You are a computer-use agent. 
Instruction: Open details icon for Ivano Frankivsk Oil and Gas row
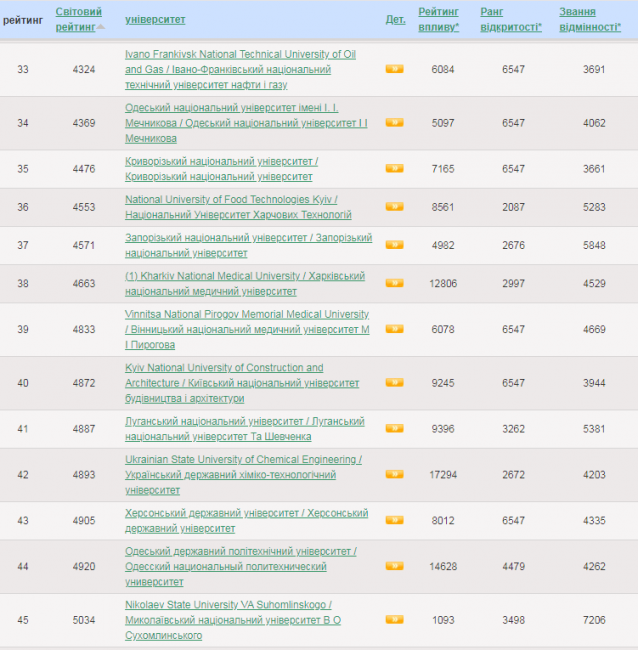click(394, 69)
